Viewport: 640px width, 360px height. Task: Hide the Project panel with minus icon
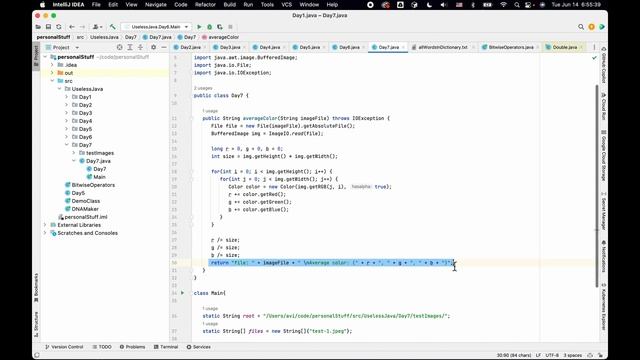point(164,47)
